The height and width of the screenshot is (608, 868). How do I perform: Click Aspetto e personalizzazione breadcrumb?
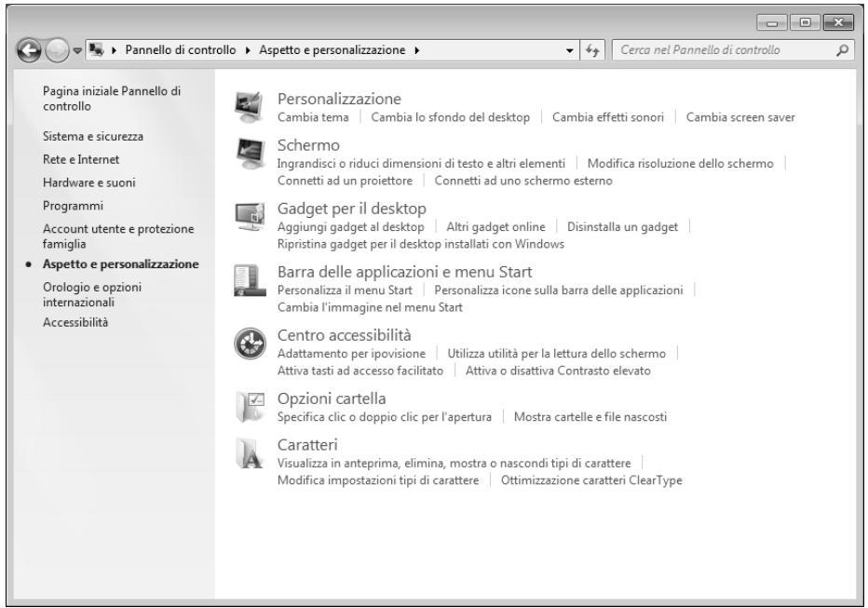pyautogui.click(x=332, y=49)
